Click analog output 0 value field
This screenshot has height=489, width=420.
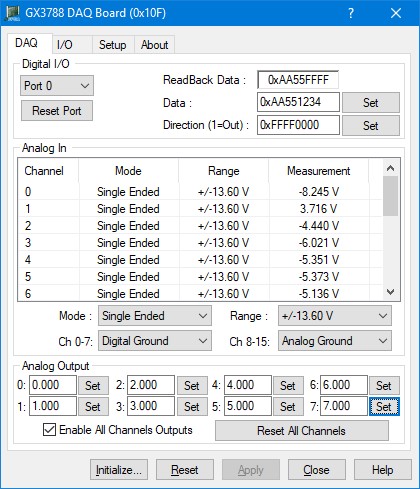tap(53, 385)
